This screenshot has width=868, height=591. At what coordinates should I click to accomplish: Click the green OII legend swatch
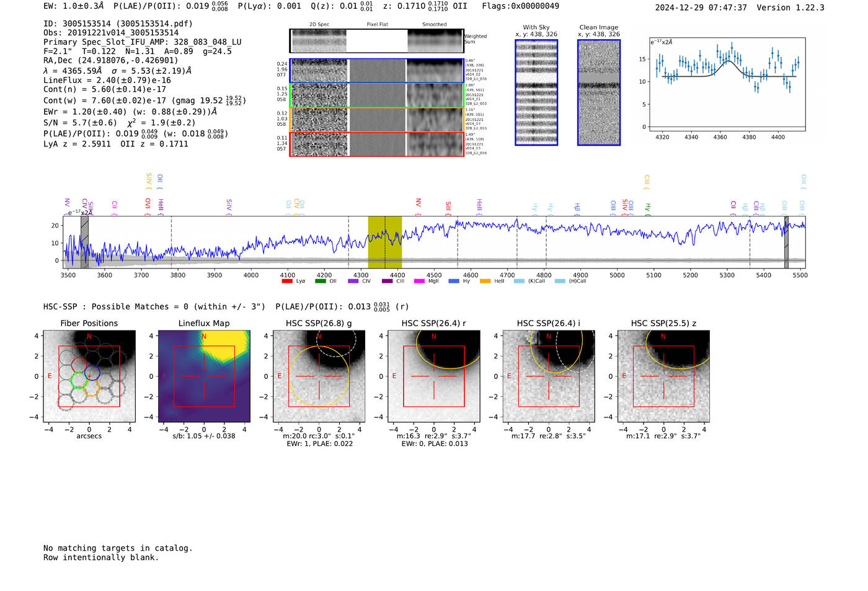[x=320, y=281]
